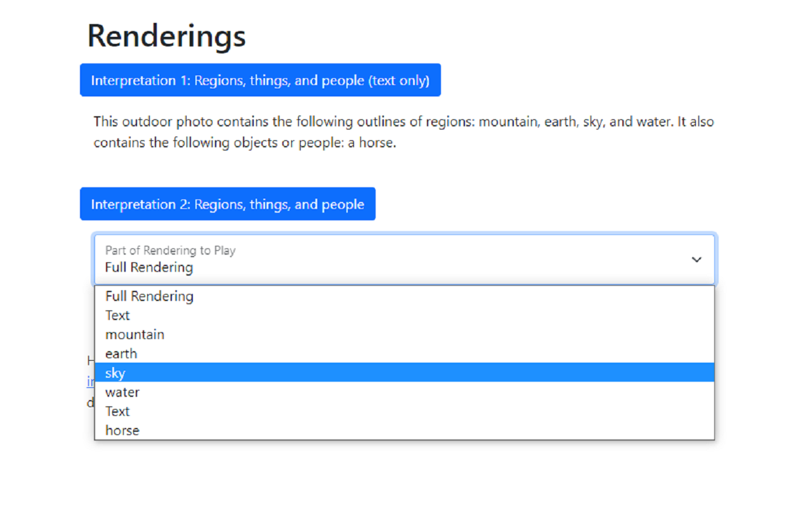Select the mountain option from the list
Screen dimensions: 812x508
(134, 335)
